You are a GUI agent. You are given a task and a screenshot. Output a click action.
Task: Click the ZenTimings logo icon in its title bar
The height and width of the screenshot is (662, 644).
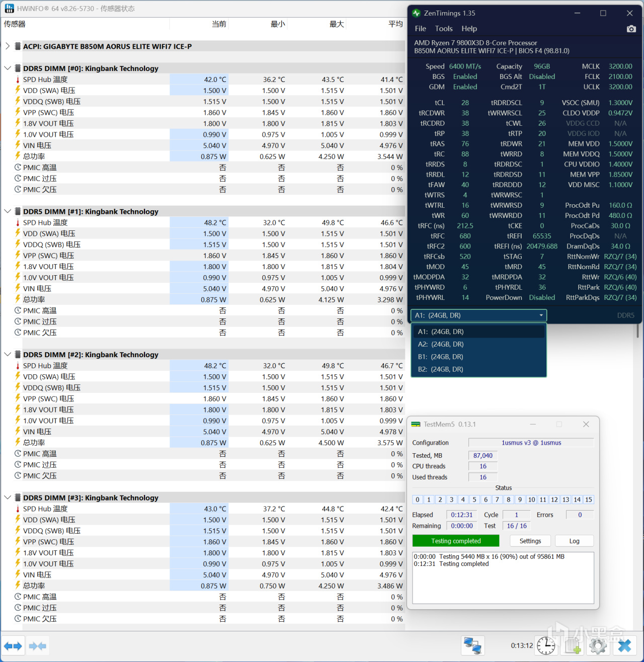pos(416,13)
